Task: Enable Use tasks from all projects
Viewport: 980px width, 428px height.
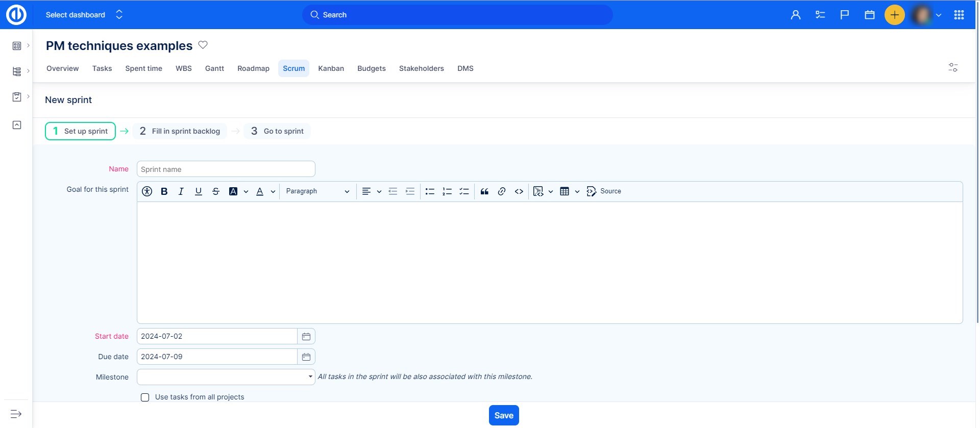Action: 145,397
